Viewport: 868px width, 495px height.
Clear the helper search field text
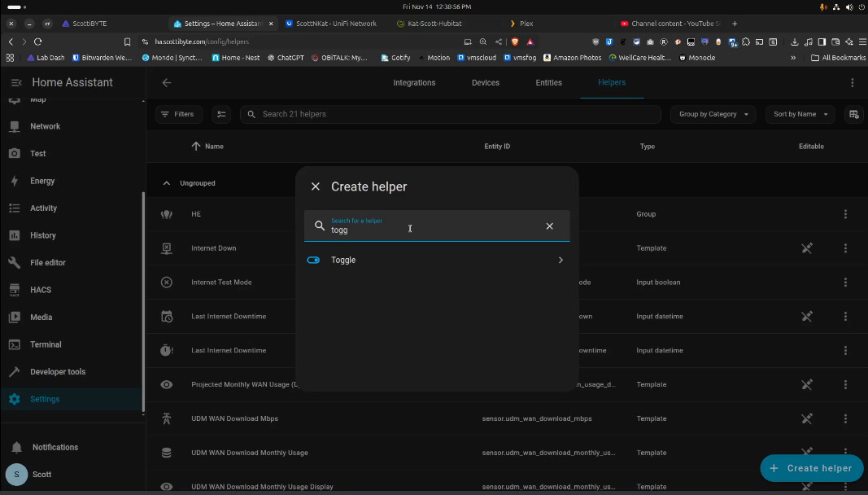549,226
